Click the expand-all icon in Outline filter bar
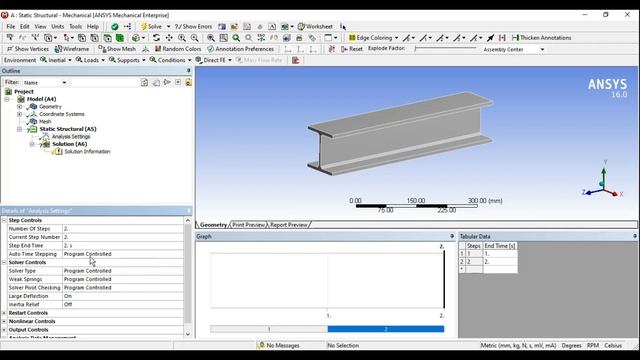The image size is (640, 360). (x=178, y=82)
